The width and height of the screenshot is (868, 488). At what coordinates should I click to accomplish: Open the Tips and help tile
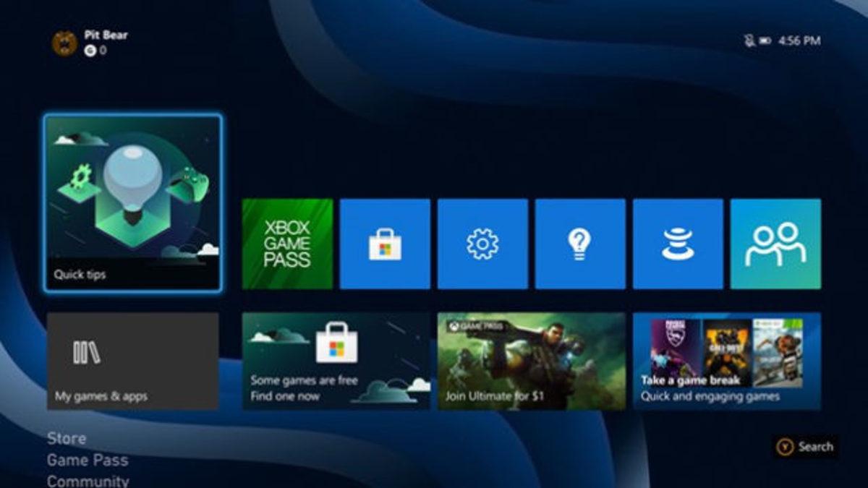579,244
